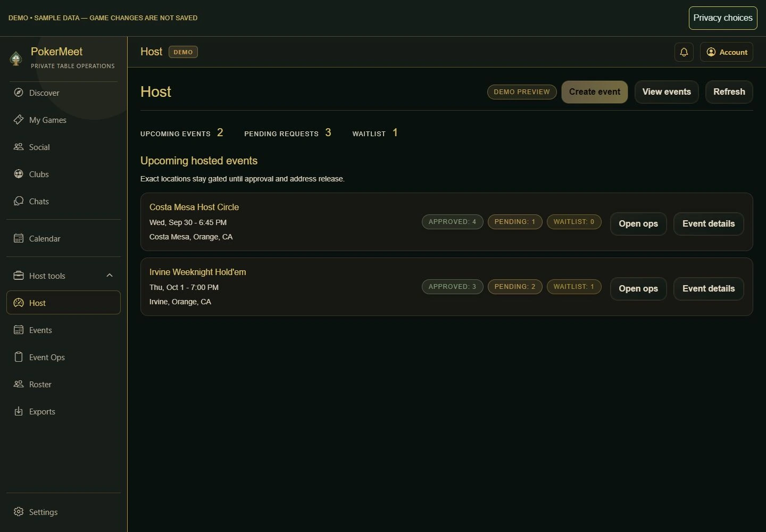Click the 'APPROVED: 4' badge
The image size is (766, 532).
pos(452,222)
